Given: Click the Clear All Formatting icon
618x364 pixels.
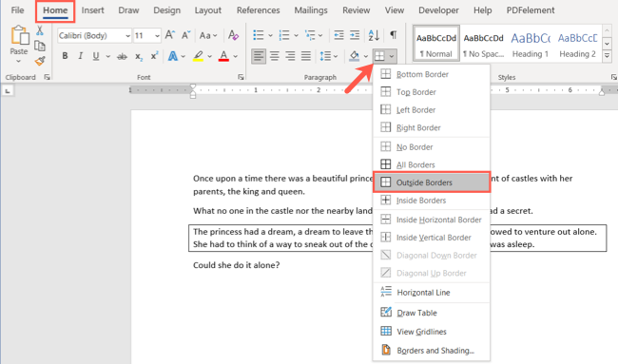Looking at the screenshot, I should tap(233, 35).
